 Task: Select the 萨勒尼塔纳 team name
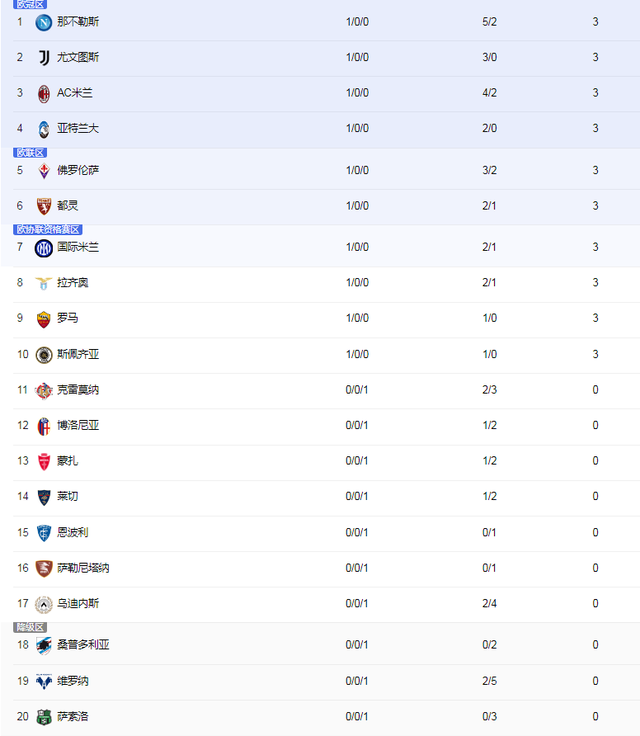click(x=83, y=568)
